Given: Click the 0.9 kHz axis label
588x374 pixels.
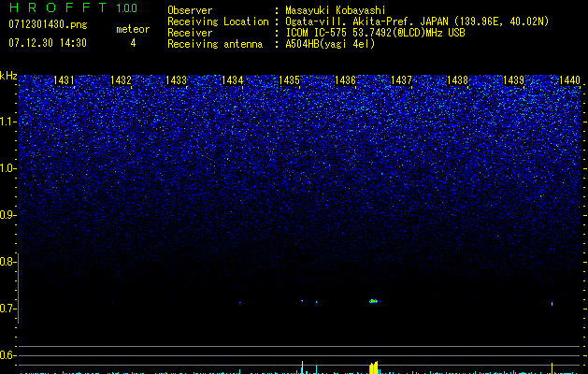Looking at the screenshot, I should click(7, 215).
